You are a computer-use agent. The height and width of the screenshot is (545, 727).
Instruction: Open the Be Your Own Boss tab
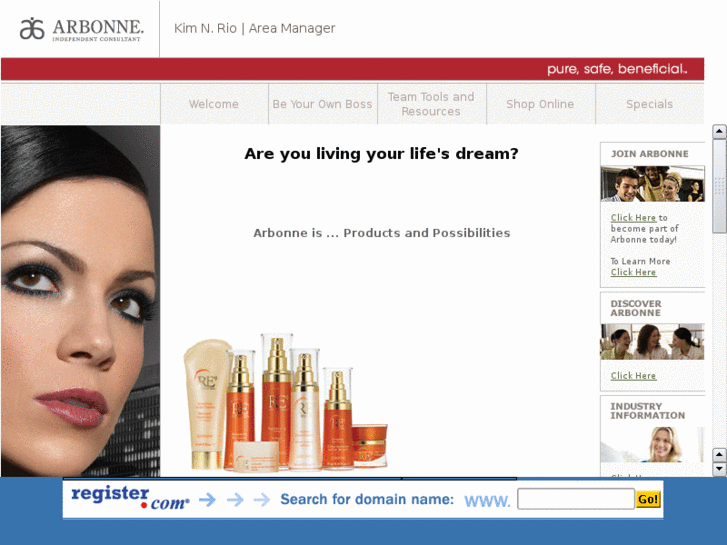click(x=322, y=104)
